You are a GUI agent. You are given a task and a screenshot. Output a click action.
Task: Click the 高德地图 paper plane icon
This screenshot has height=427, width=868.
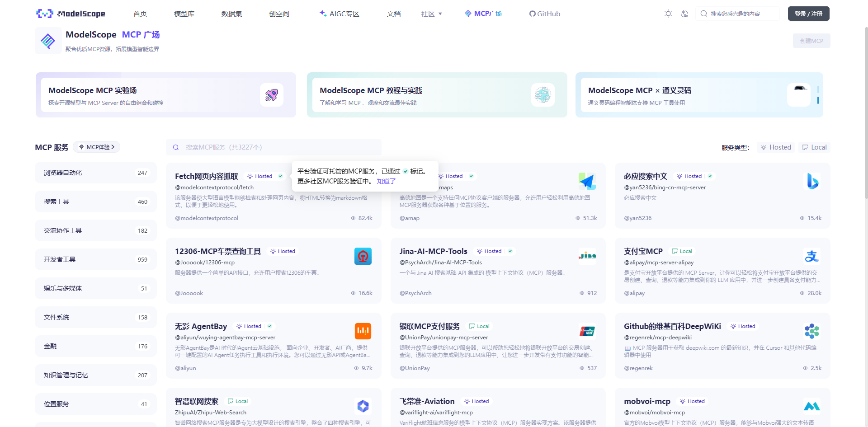tap(587, 181)
